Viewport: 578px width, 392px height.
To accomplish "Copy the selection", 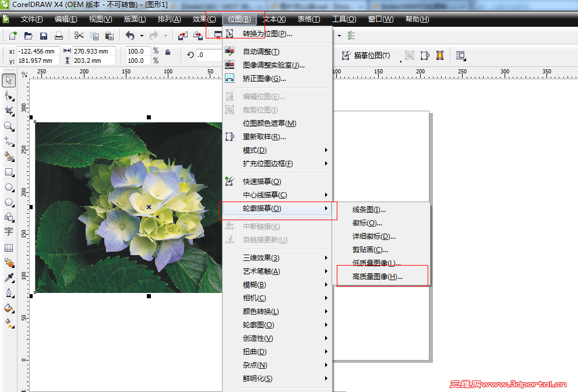I will 94,36.
